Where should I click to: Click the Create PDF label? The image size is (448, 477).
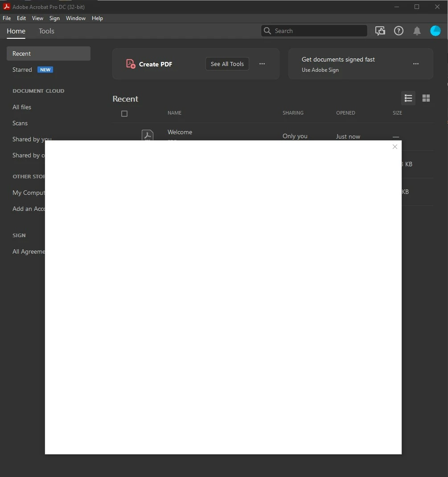[x=156, y=64]
